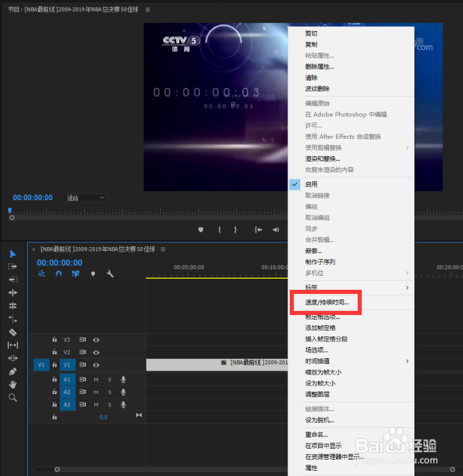Select the Selection tool arrow
463x476 pixels.
click(x=13, y=254)
